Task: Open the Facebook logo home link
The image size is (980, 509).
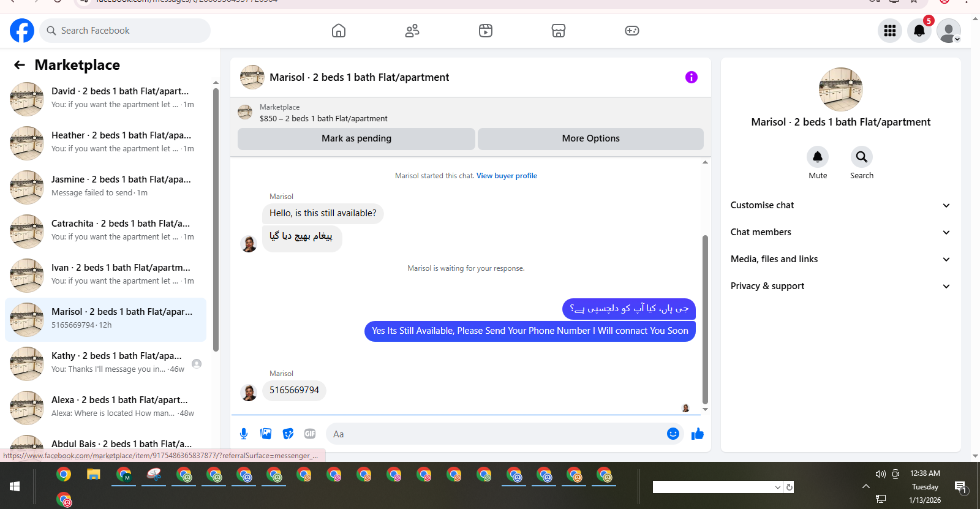Action: point(22,31)
